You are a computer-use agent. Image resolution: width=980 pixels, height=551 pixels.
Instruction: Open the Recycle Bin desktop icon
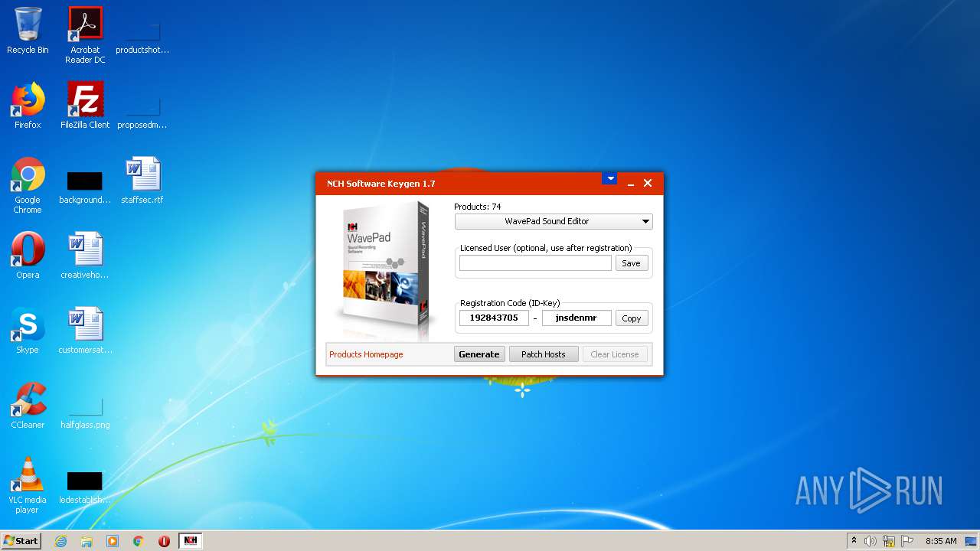click(x=28, y=31)
